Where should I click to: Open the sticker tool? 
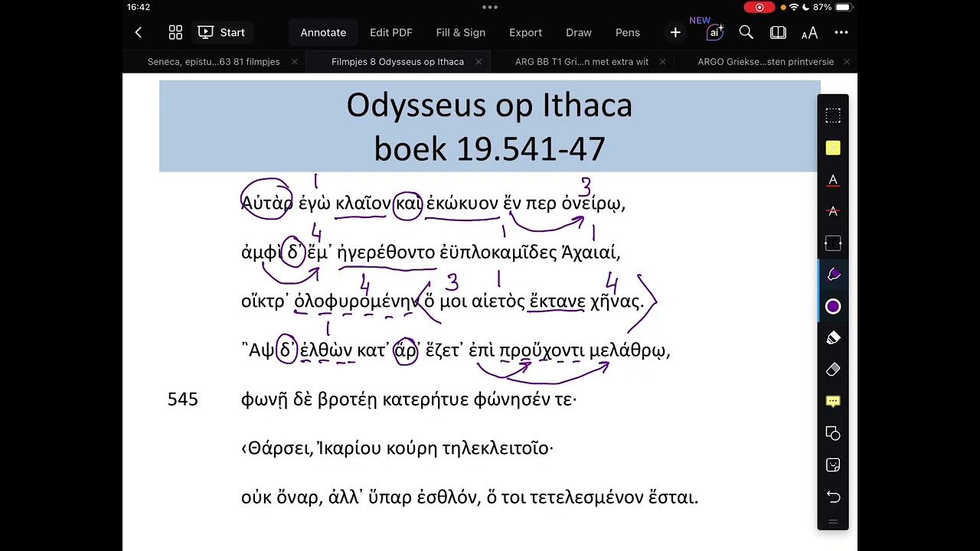[x=833, y=465]
